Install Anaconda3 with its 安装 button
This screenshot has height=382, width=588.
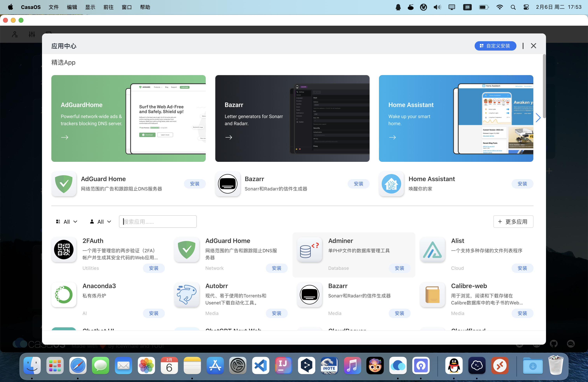tap(154, 313)
